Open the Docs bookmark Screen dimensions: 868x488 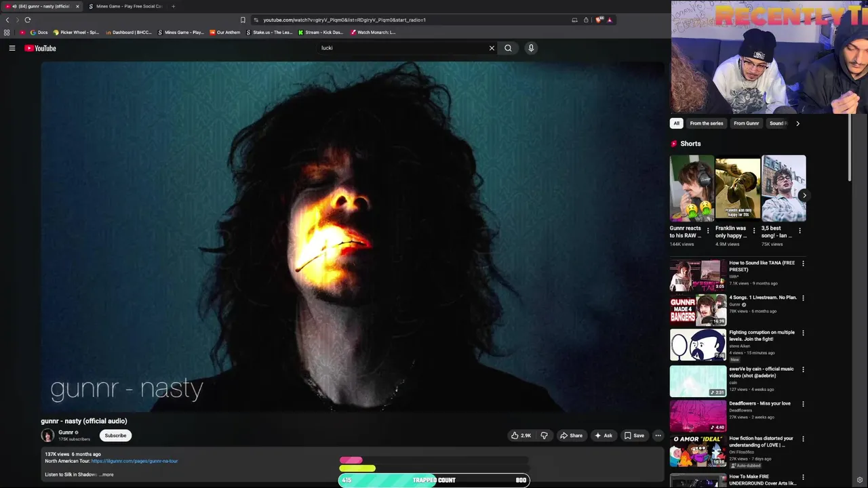39,33
